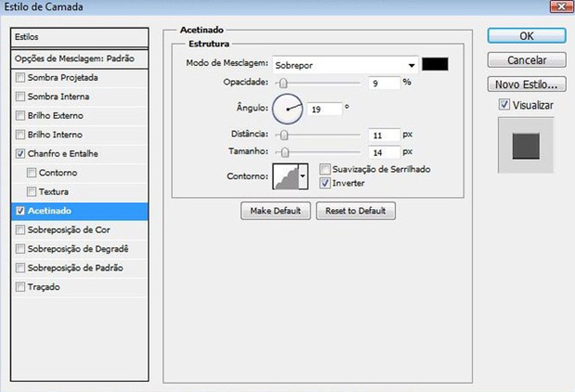575x392 pixels.
Task: Click the style preview thumbnail
Action: tap(526, 145)
